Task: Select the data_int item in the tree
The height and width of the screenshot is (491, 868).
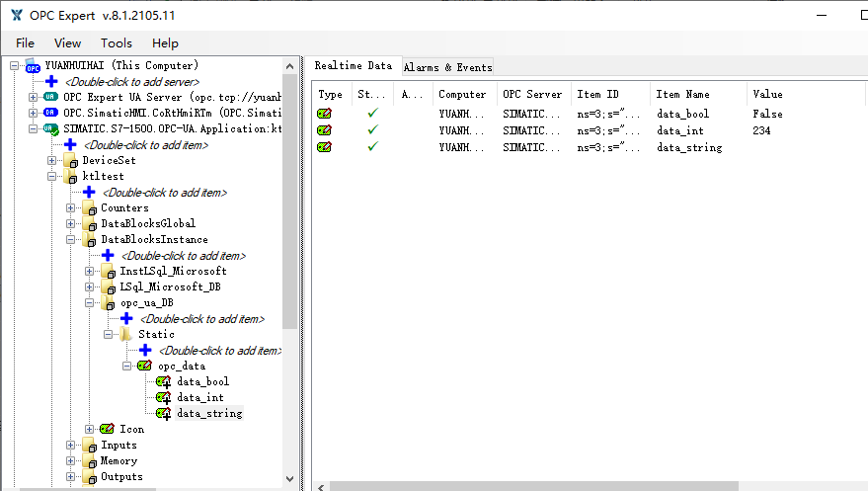Action: pos(199,397)
